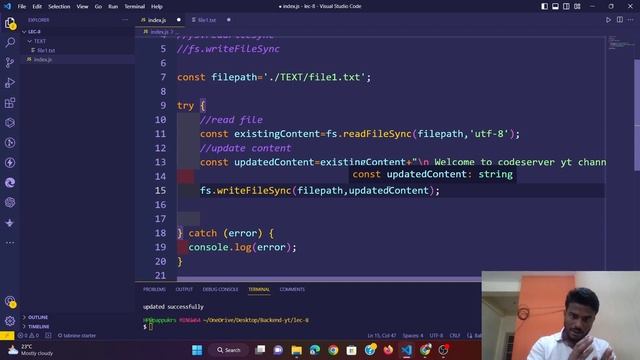The width and height of the screenshot is (640, 360).
Task: Expand the Outline section
Action: 78,317
